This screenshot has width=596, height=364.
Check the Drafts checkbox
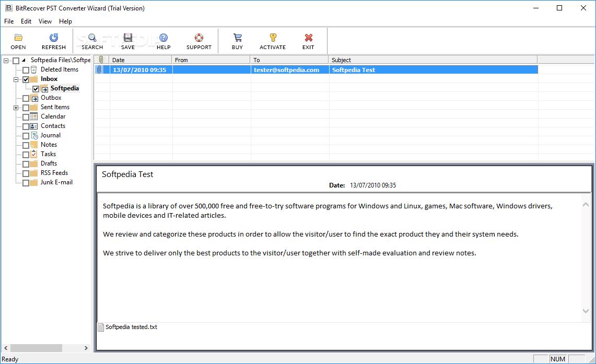26,164
